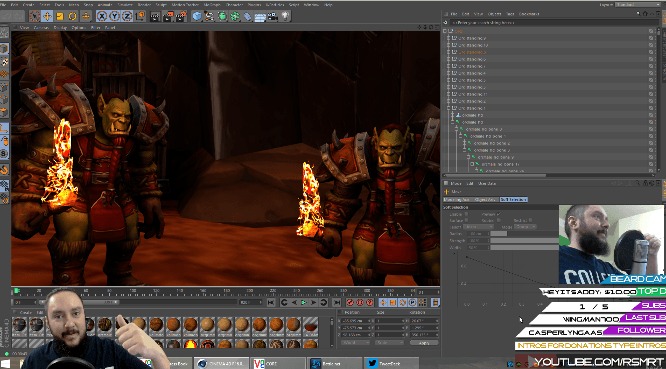
Task: Open the green array modeling objects icon
Action: (x=234, y=17)
